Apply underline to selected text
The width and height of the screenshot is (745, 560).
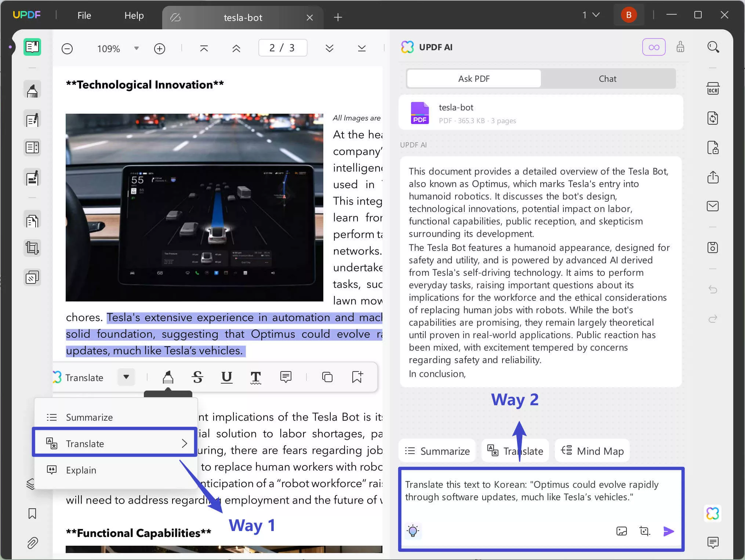(227, 377)
